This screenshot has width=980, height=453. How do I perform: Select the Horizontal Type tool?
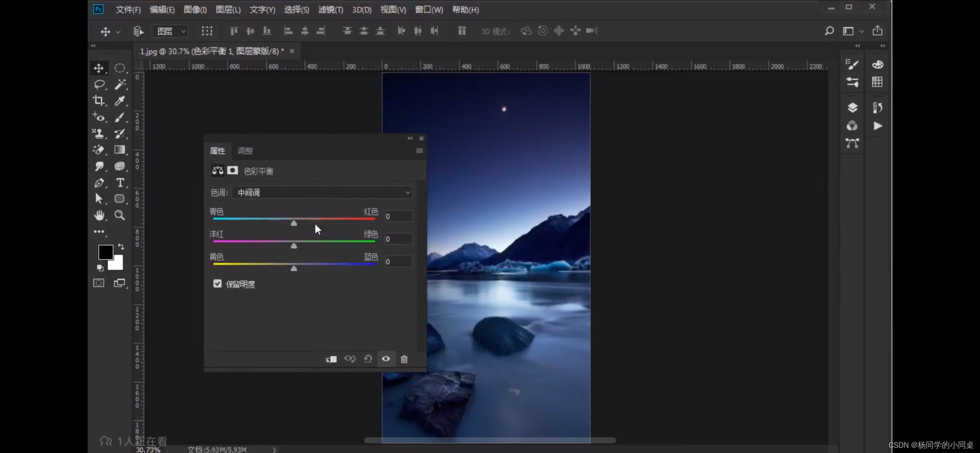click(x=120, y=183)
